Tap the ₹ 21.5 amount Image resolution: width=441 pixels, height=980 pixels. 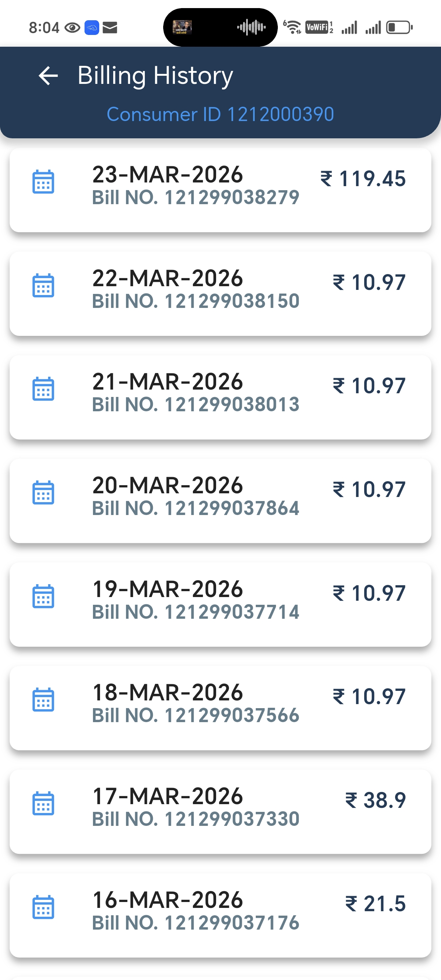pos(375,903)
